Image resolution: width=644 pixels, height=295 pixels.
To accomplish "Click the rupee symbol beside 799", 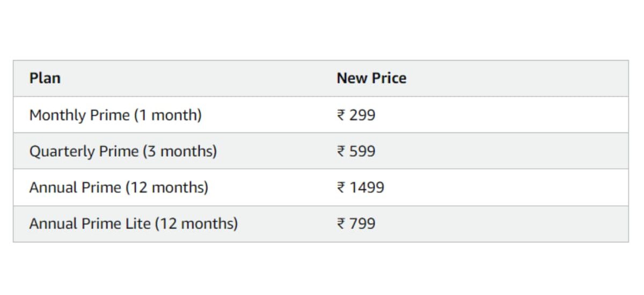I will [341, 224].
